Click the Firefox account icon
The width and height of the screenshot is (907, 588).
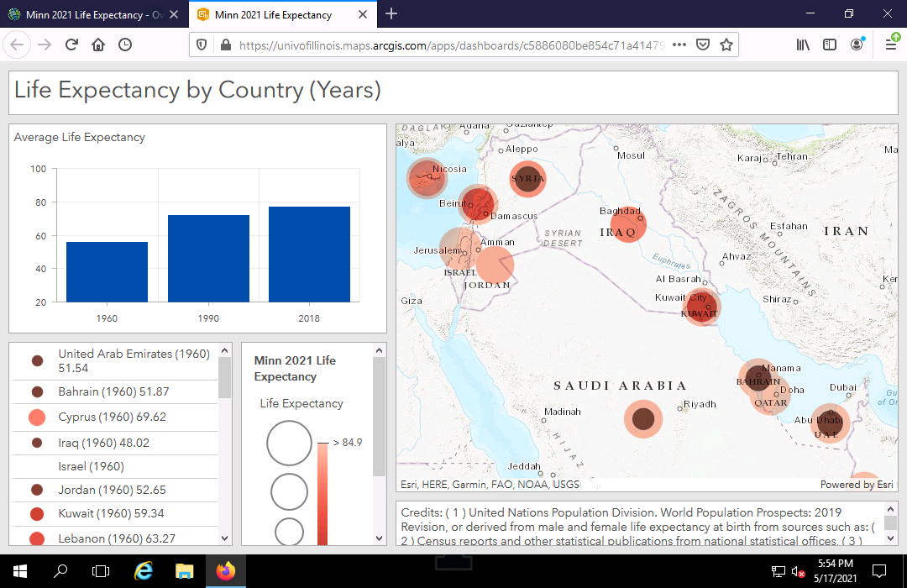pyautogui.click(x=856, y=44)
